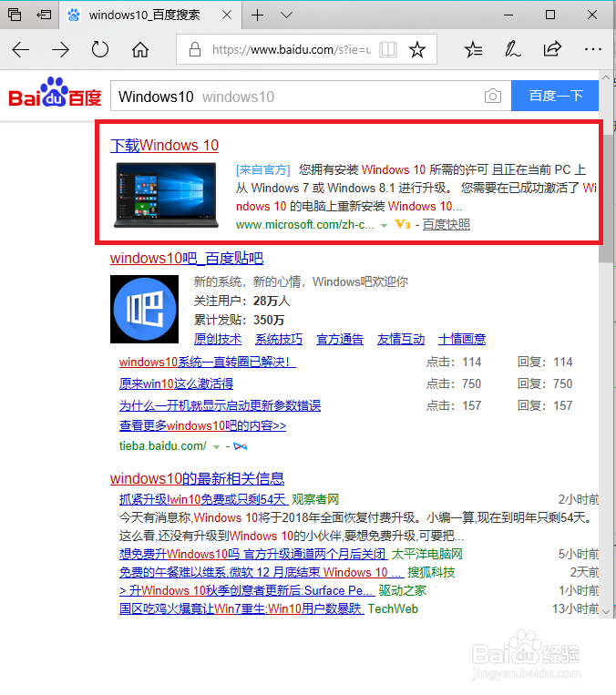Open the 十情画意 category link
Viewport: 616px width, 695px height.
coord(462,339)
